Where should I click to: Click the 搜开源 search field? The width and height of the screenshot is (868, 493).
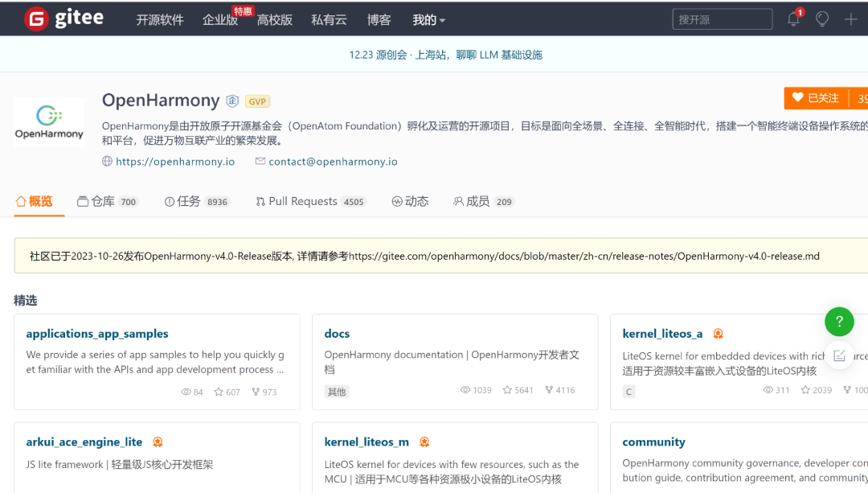723,19
